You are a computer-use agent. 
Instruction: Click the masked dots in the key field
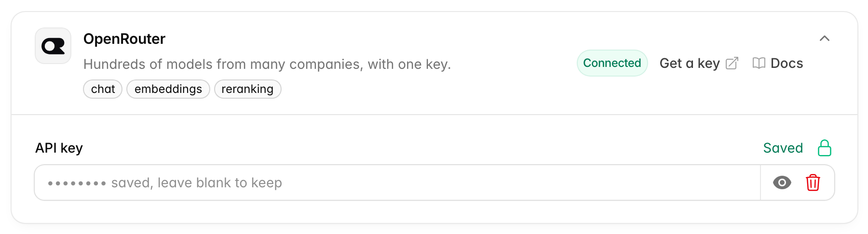77,183
